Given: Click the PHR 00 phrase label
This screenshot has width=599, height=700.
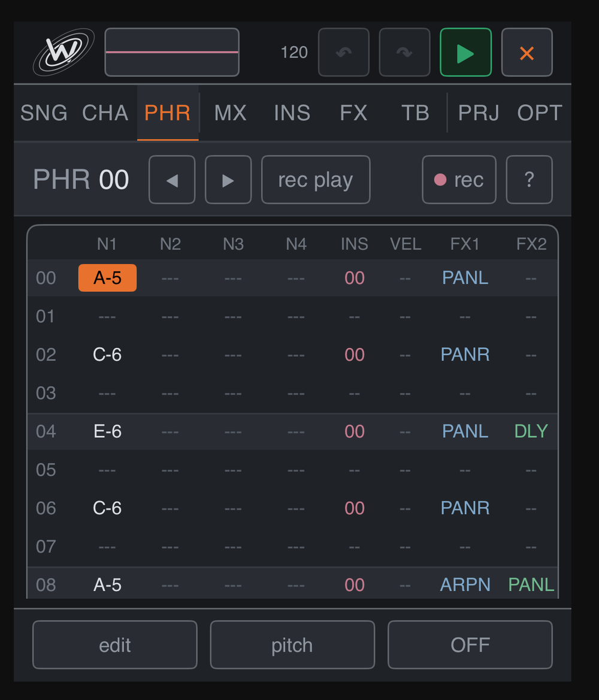Looking at the screenshot, I should coord(81,180).
